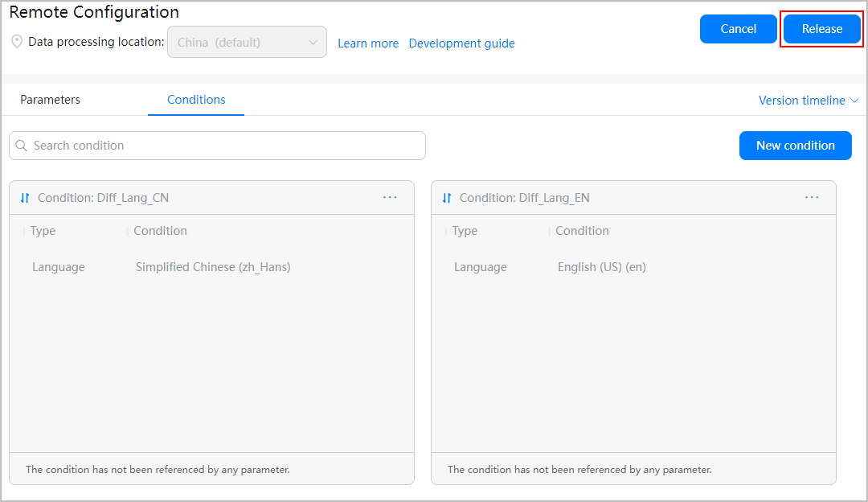868x502 pixels.
Task: Open the Development guide link
Action: (461, 43)
